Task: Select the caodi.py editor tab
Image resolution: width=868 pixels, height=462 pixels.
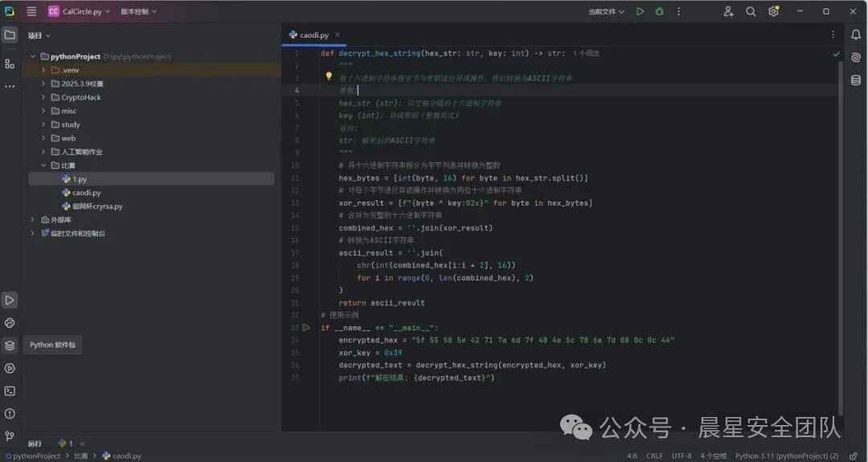Action: point(313,35)
